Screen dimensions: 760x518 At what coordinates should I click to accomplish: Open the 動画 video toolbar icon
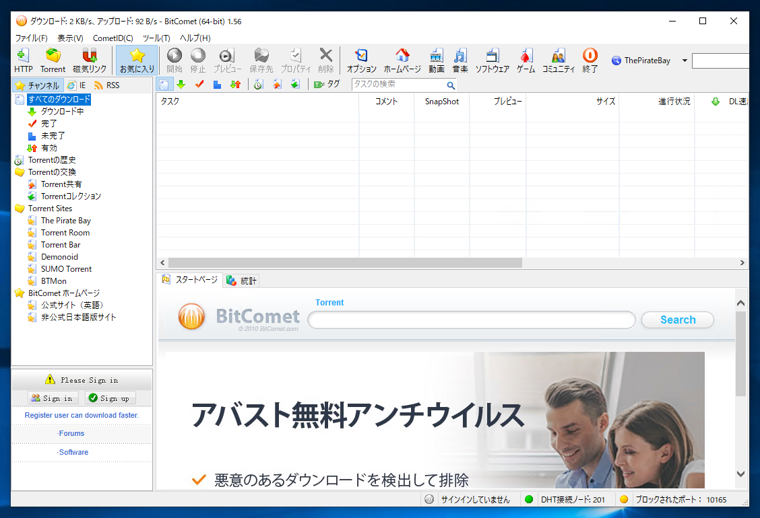[x=436, y=61]
